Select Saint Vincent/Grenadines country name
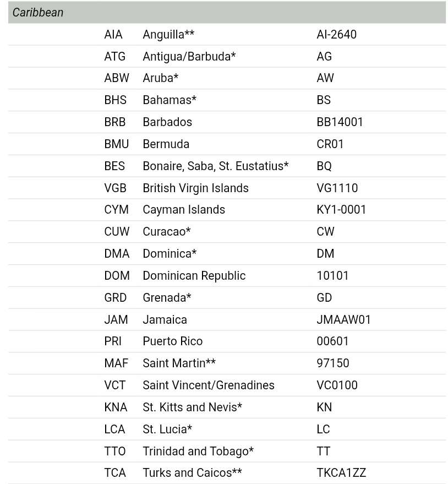Screen dimensions: 448x484 (x=208, y=385)
